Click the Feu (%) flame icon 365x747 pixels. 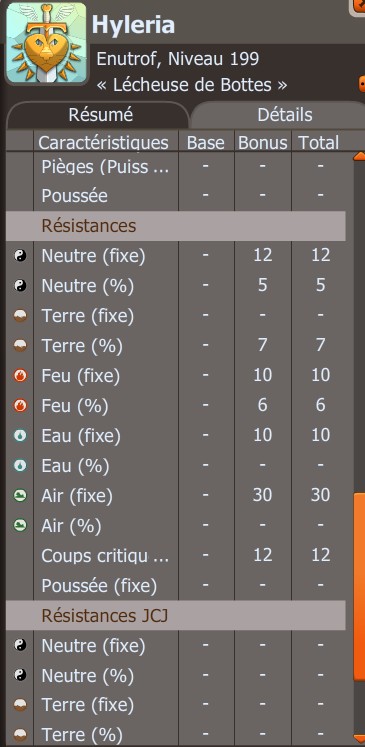(20, 406)
